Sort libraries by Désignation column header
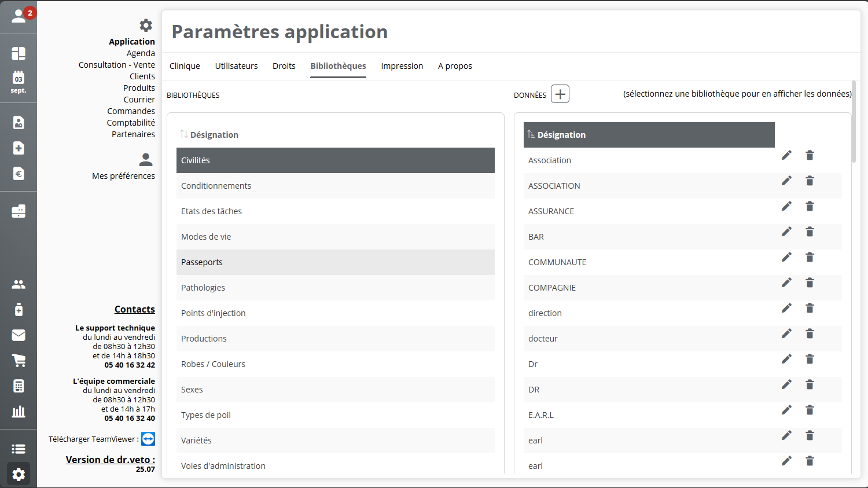 214,135
